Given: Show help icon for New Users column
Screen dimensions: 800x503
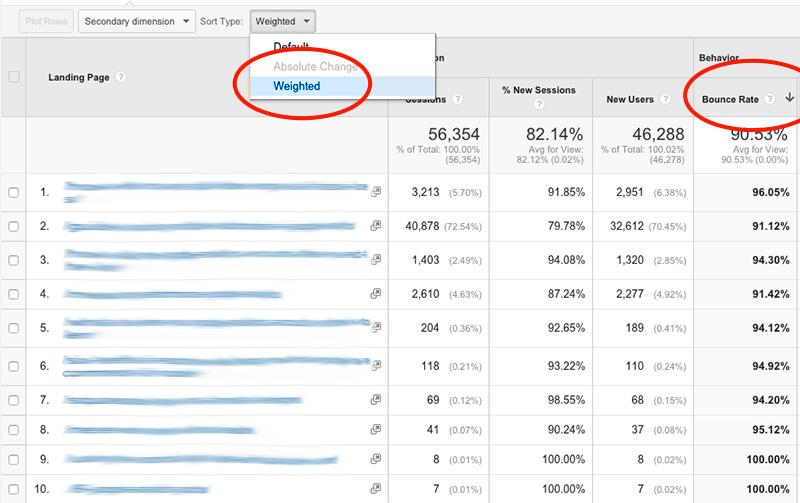Looking at the screenshot, I should (x=665, y=99).
